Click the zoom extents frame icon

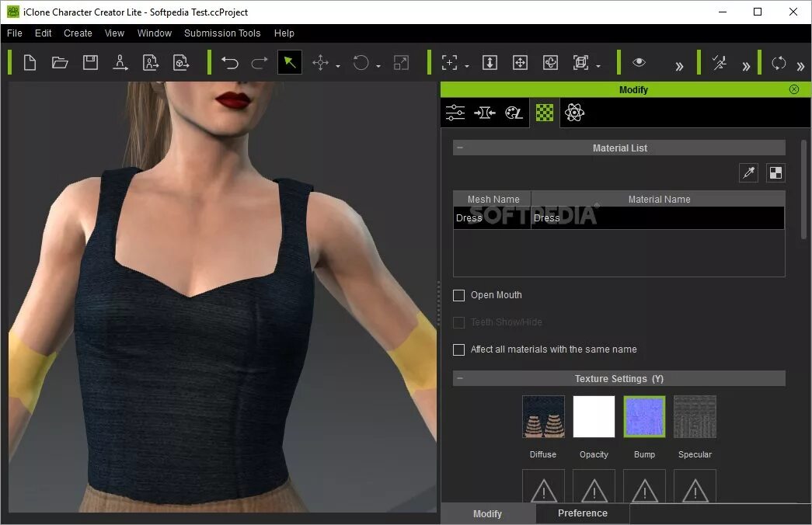580,63
